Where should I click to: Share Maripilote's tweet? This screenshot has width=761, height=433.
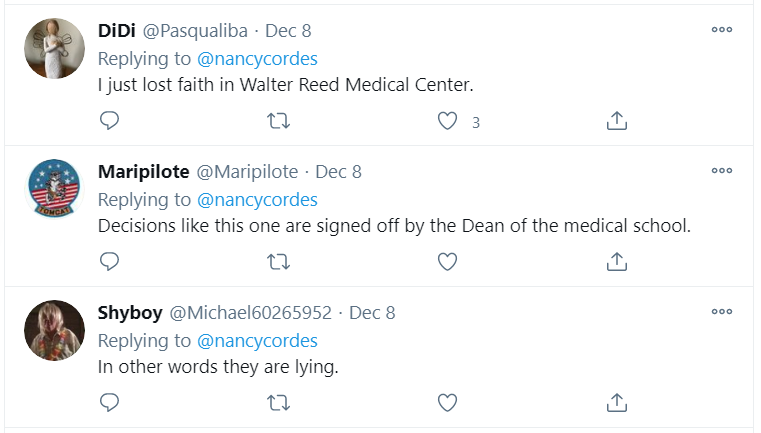617,262
